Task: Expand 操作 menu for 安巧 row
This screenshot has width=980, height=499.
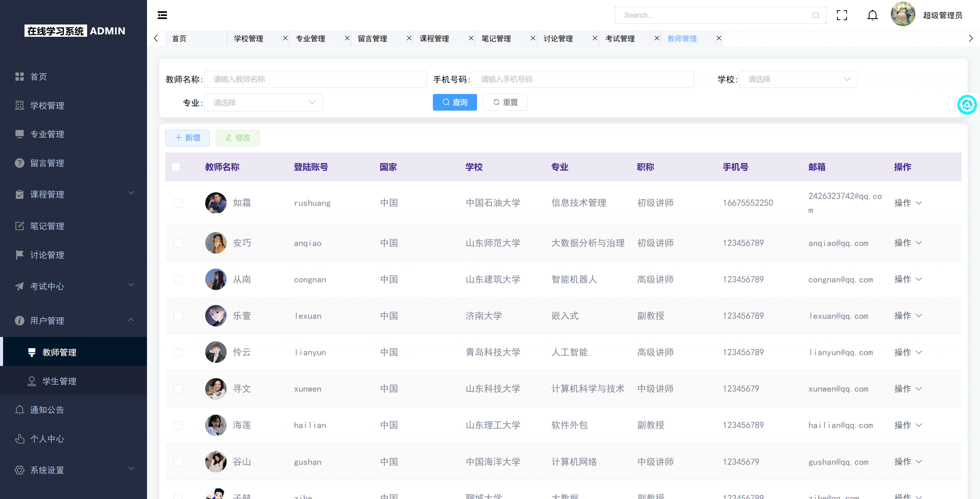Action: 908,243
